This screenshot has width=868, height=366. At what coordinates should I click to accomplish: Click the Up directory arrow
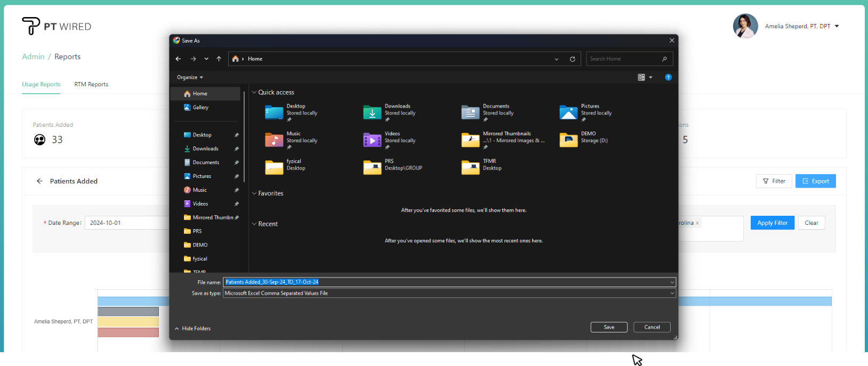click(219, 59)
